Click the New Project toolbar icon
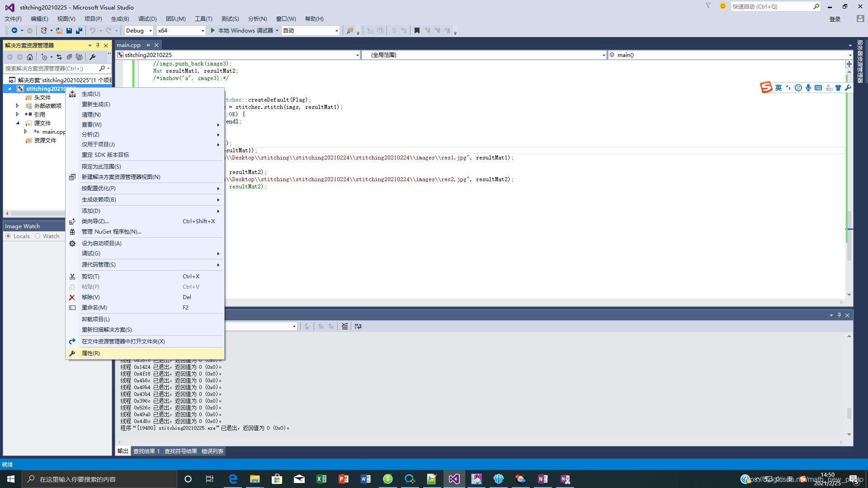The height and width of the screenshot is (488, 868). pyautogui.click(x=43, y=31)
